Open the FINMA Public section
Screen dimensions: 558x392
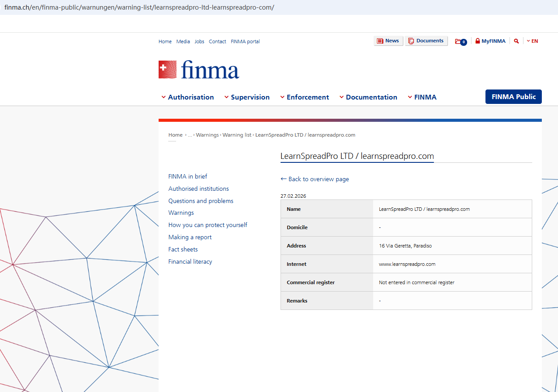(x=513, y=97)
